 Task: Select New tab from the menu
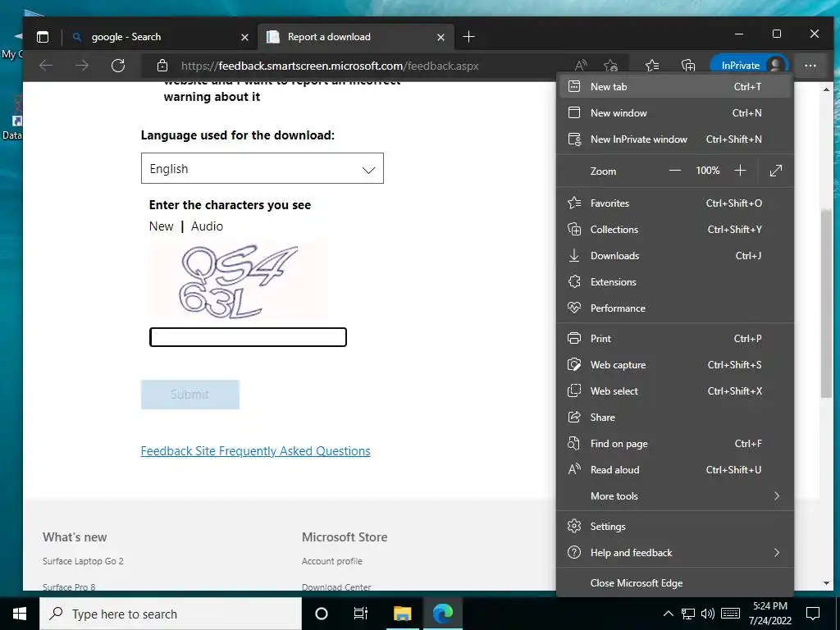675,87
